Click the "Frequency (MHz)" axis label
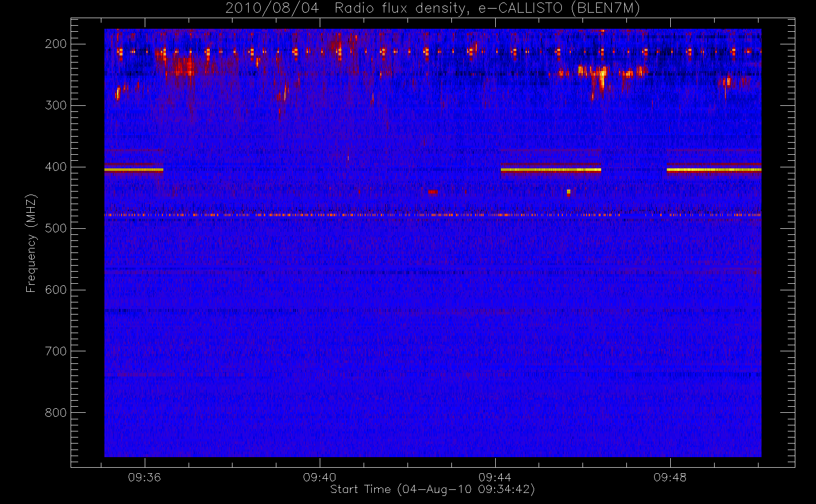Screen dimensions: 816x504 (31, 243)
